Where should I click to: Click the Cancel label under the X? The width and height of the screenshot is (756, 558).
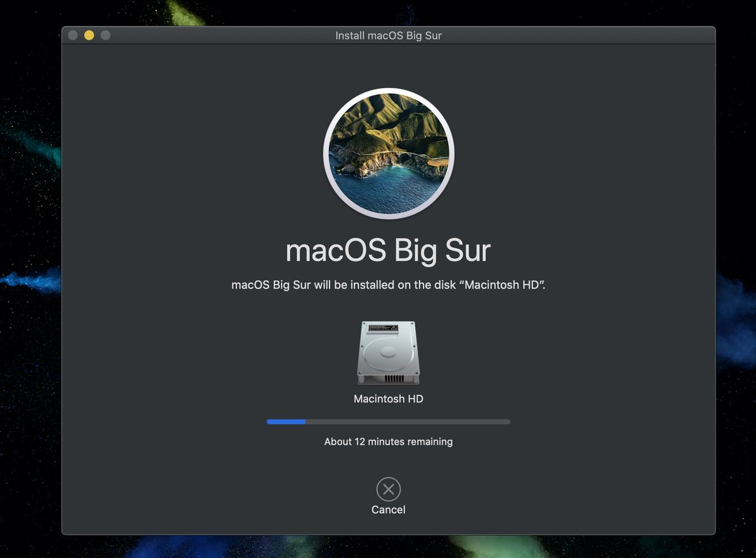pos(389,510)
